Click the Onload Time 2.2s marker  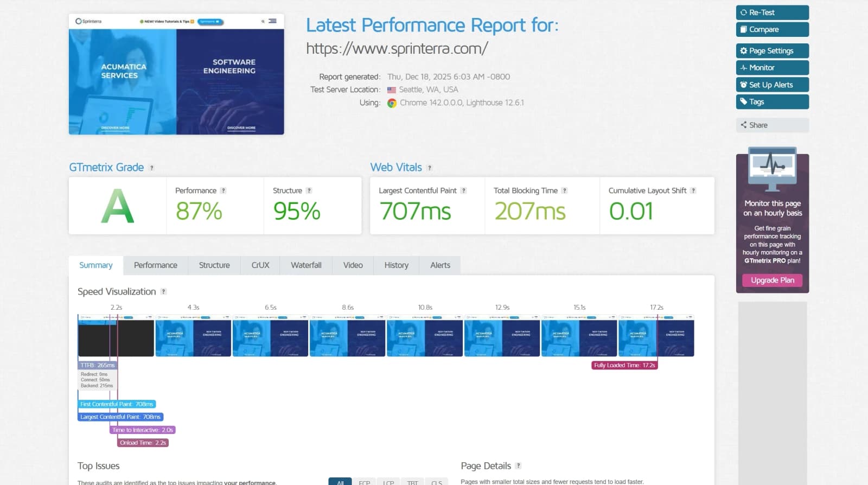143,443
